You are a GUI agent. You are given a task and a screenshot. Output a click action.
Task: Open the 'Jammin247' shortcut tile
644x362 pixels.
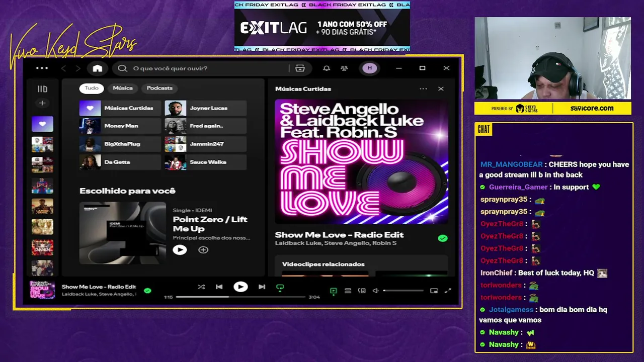coord(205,144)
